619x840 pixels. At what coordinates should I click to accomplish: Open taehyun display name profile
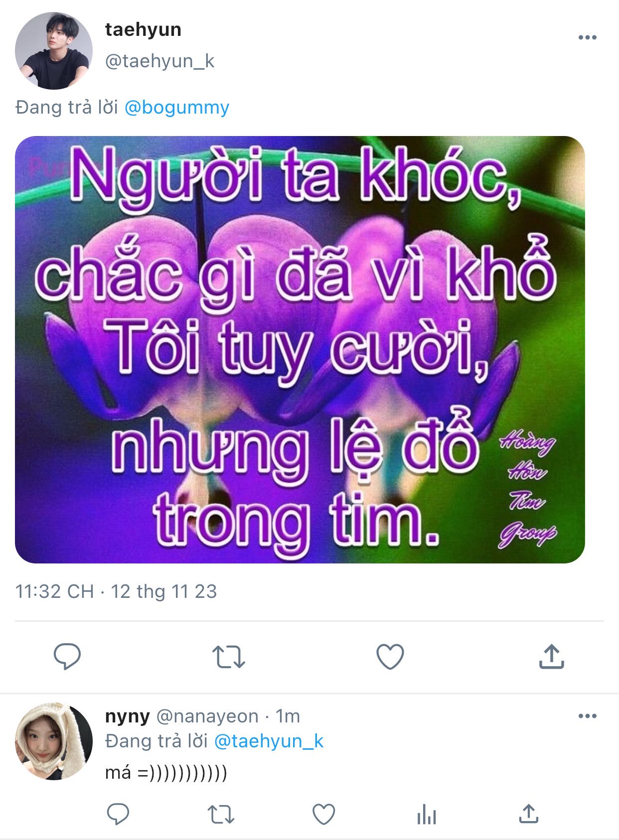(x=143, y=30)
